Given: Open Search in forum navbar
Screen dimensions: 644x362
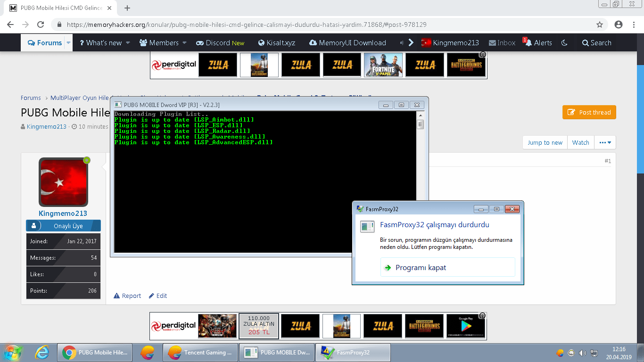Looking at the screenshot, I should tap(596, 43).
